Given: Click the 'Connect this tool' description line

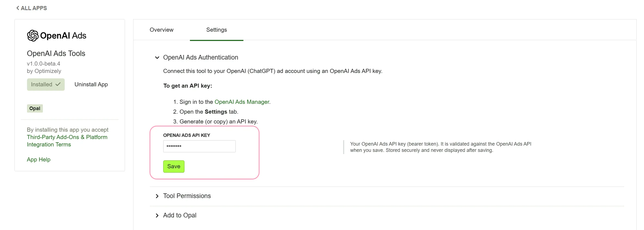Looking at the screenshot, I should point(273,71).
